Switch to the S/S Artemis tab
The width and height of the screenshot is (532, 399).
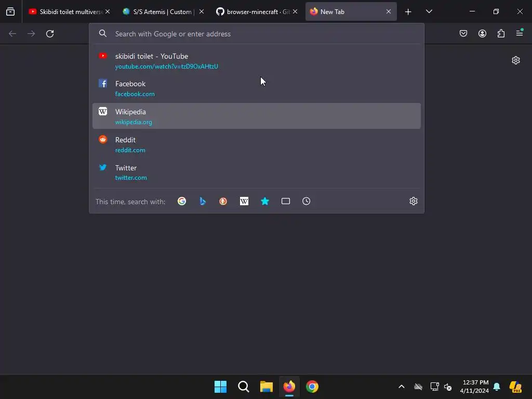[x=163, y=11]
